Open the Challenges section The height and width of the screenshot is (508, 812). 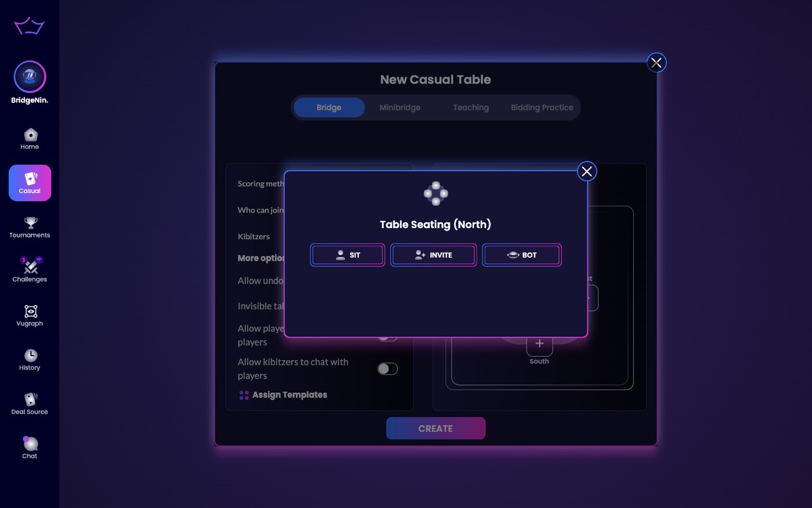(x=30, y=271)
